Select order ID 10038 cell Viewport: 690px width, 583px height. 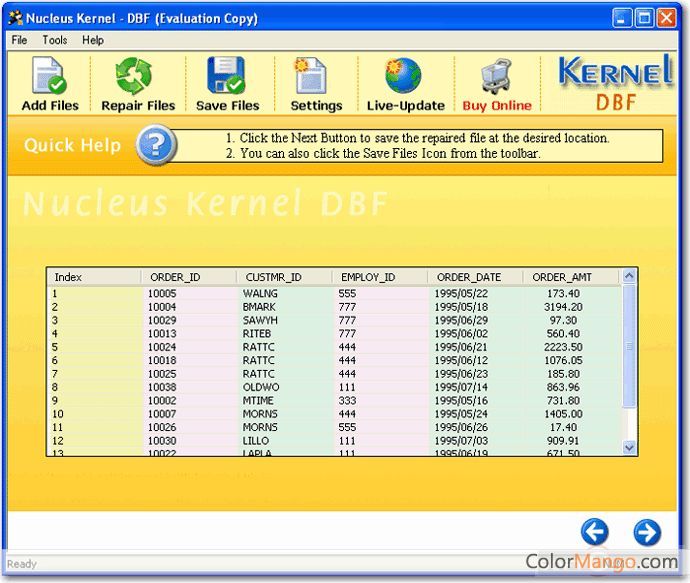pos(162,387)
